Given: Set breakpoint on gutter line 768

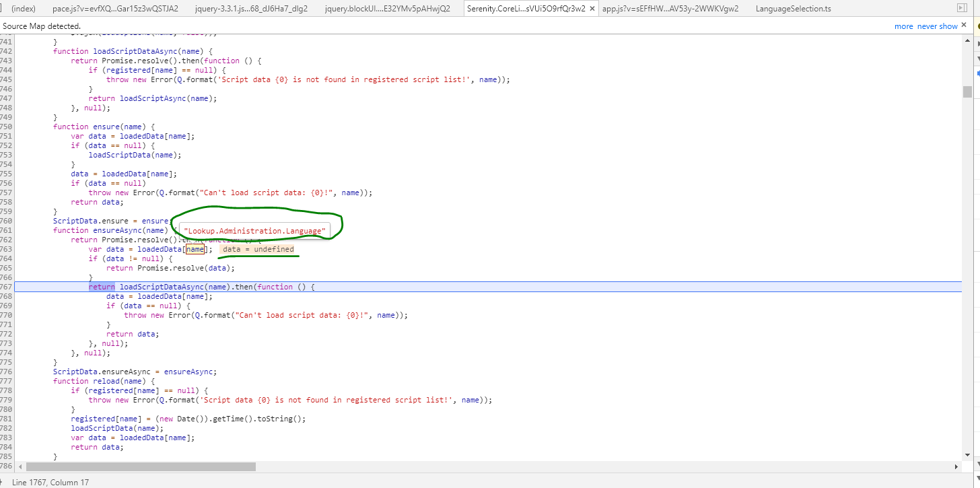Looking at the screenshot, I should [7, 296].
